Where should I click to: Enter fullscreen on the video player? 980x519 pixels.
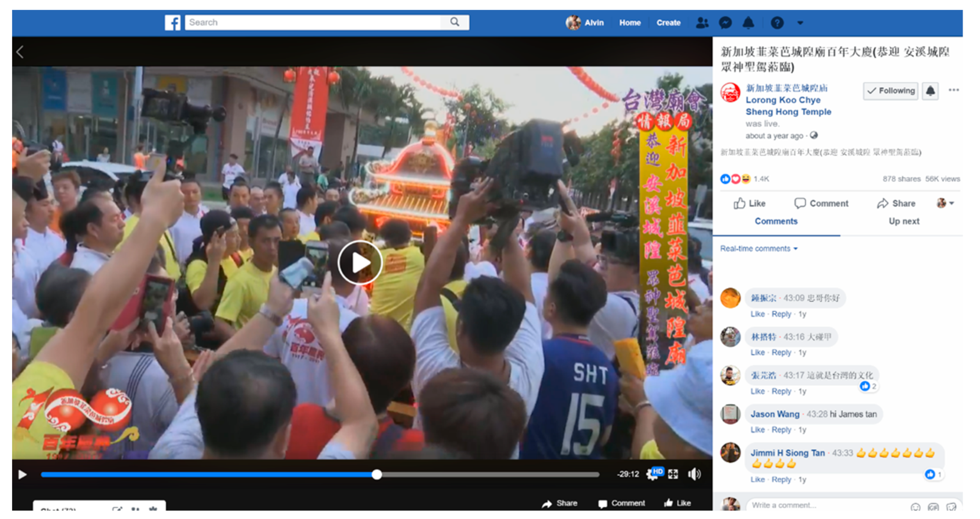point(672,474)
